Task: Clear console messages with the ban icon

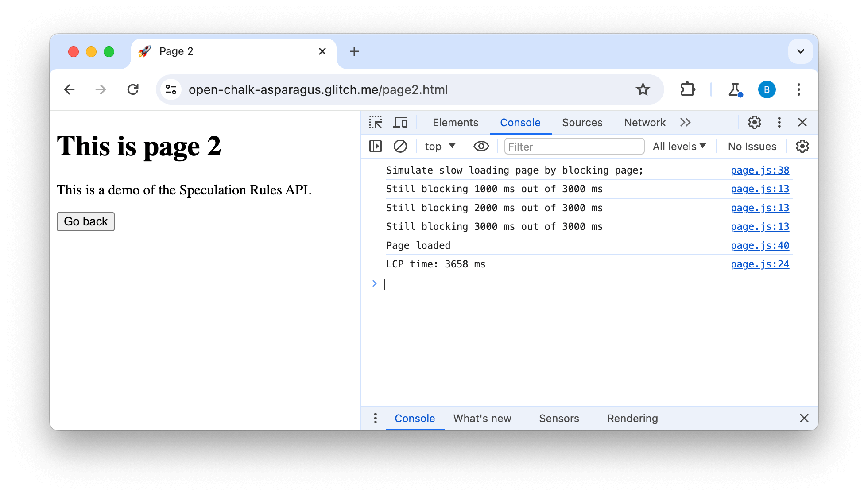Action: pyautogui.click(x=400, y=146)
